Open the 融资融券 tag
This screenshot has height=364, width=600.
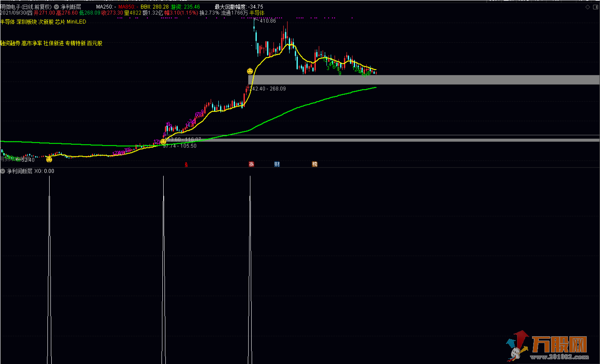tap(10, 43)
